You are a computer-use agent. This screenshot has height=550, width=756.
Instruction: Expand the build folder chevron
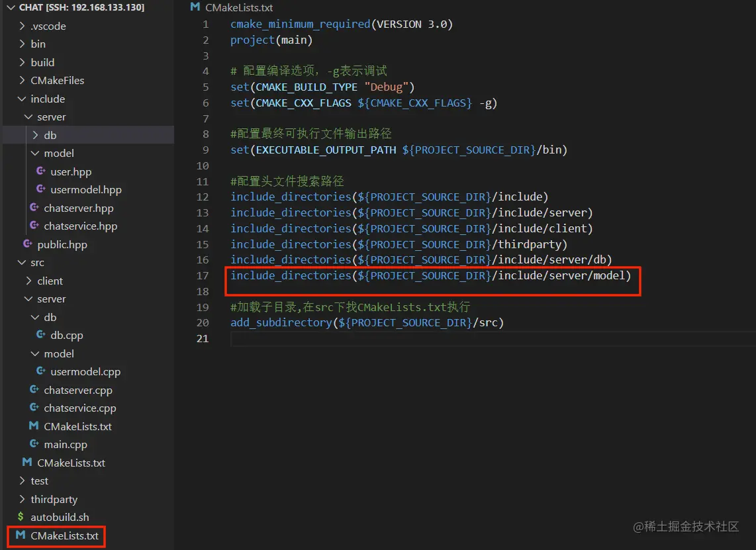pos(22,62)
